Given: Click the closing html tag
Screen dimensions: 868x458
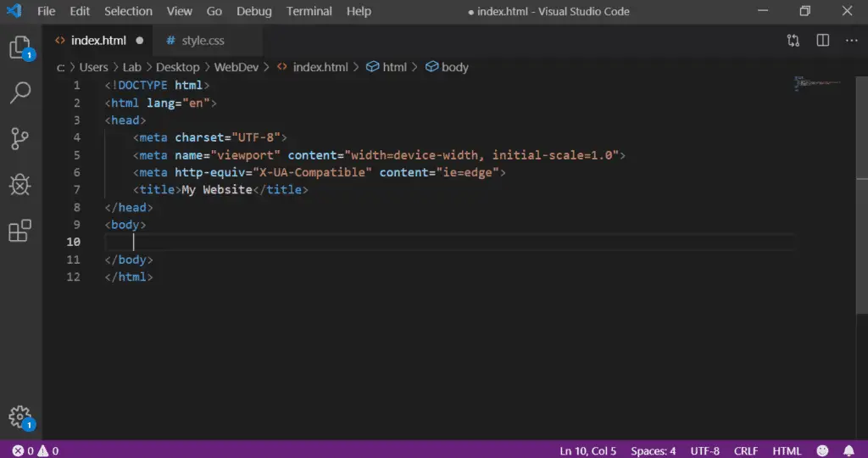Looking at the screenshot, I should (x=129, y=276).
